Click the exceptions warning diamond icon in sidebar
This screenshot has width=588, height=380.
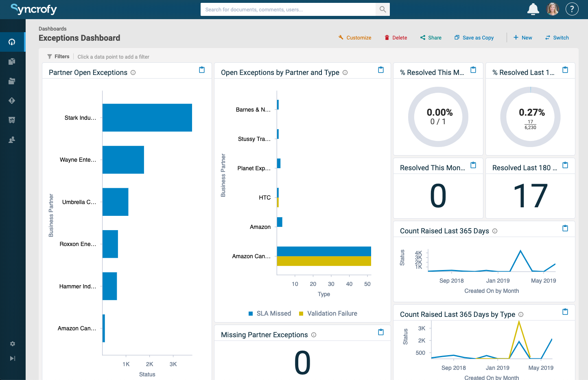[12, 100]
